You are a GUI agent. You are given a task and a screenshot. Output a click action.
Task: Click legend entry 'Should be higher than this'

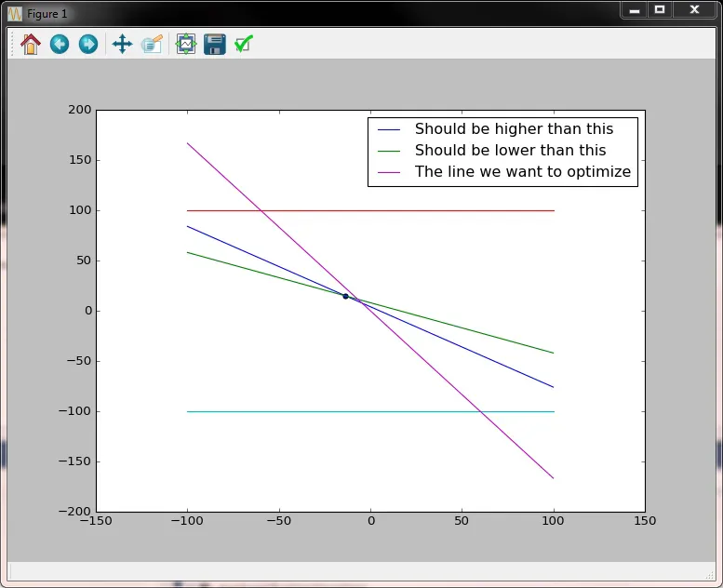[514, 128]
